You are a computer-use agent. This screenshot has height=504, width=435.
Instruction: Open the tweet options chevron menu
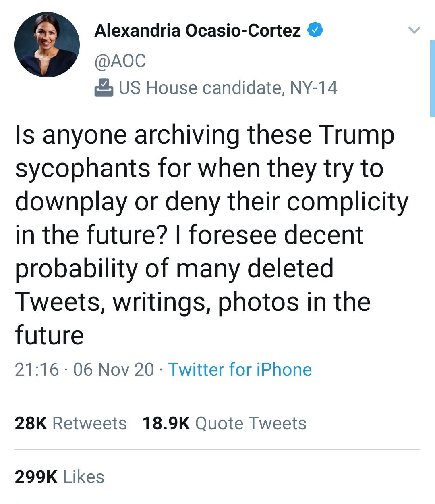(414, 30)
